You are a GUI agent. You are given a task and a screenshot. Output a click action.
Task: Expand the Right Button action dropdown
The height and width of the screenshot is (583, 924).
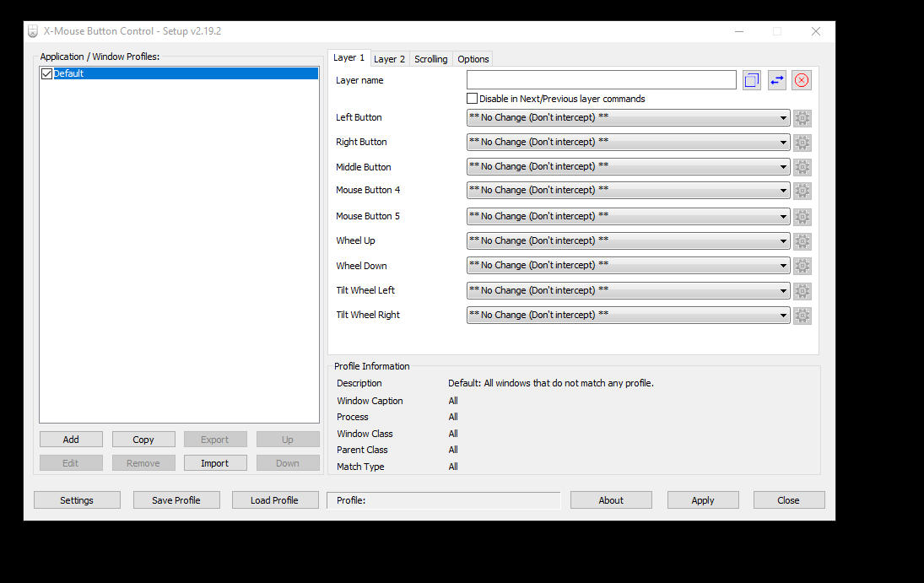point(628,142)
